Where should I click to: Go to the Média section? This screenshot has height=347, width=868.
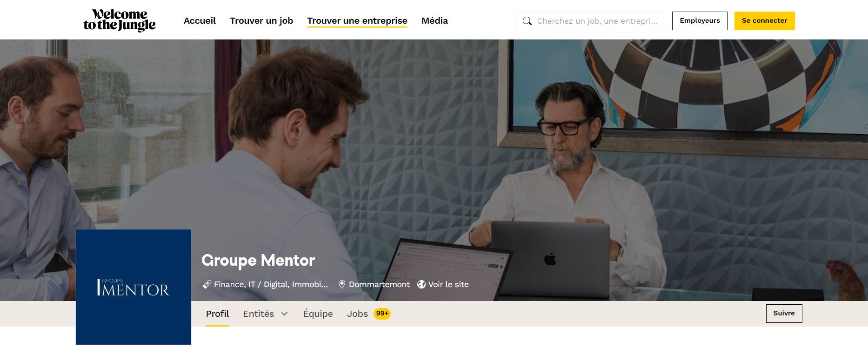434,20
